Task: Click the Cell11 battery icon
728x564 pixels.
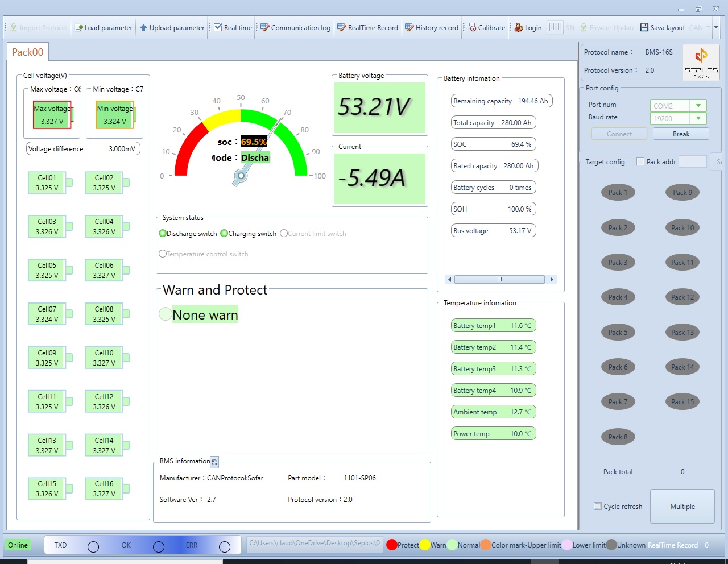Action: coord(51,401)
